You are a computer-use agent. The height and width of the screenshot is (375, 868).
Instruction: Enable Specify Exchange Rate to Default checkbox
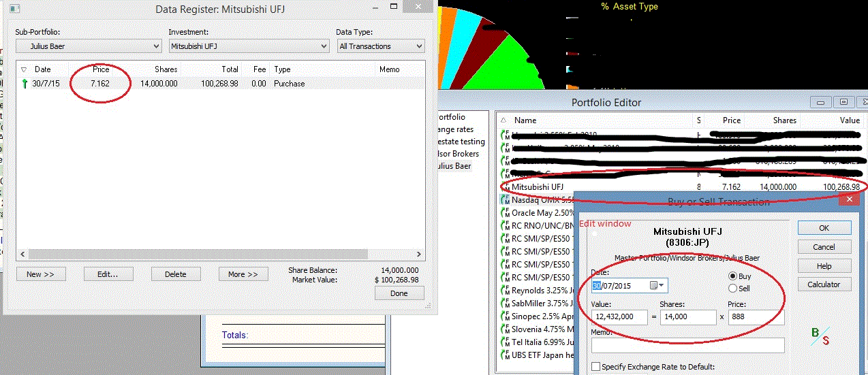(595, 367)
